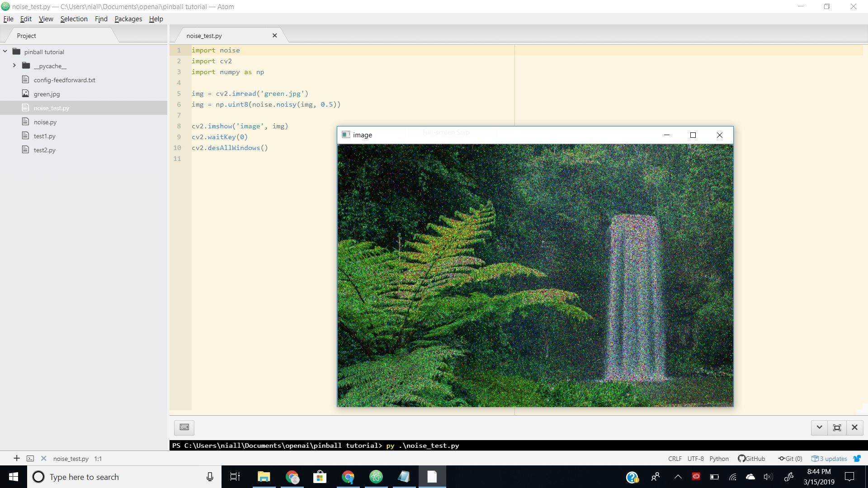Click the blue squirrel deprecation icon
This screenshot has width=868, height=488.
coord(857,458)
